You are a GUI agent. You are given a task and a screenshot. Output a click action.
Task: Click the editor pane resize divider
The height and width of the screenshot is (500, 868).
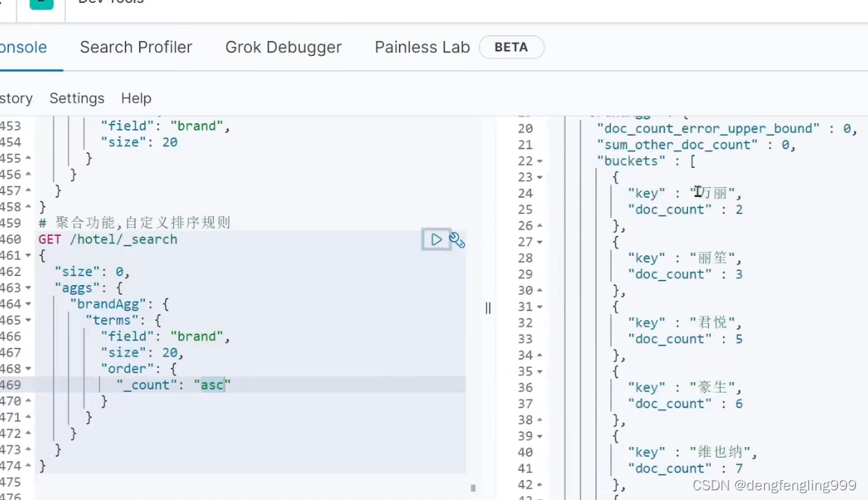pos(488,307)
